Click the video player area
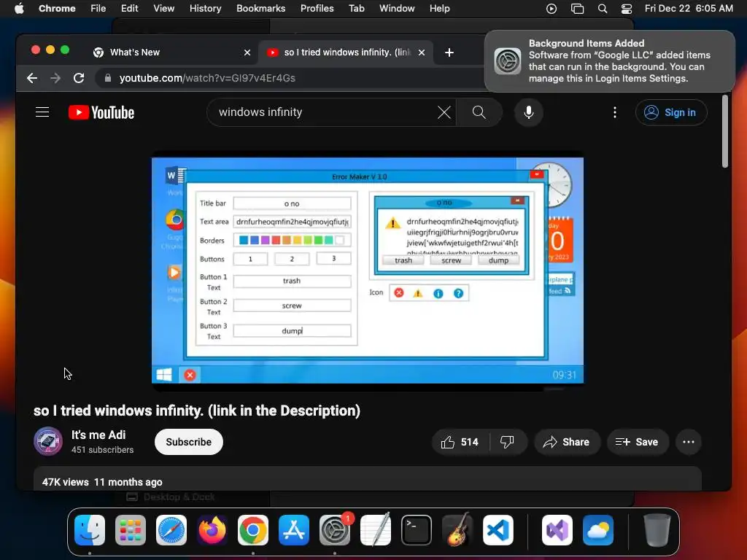This screenshot has height=560, width=747. click(x=368, y=271)
